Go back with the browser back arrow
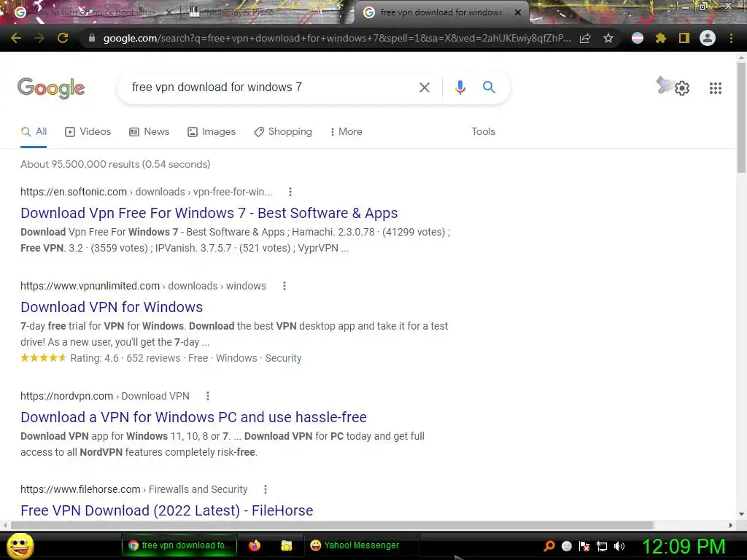The image size is (747, 560). 16,38
